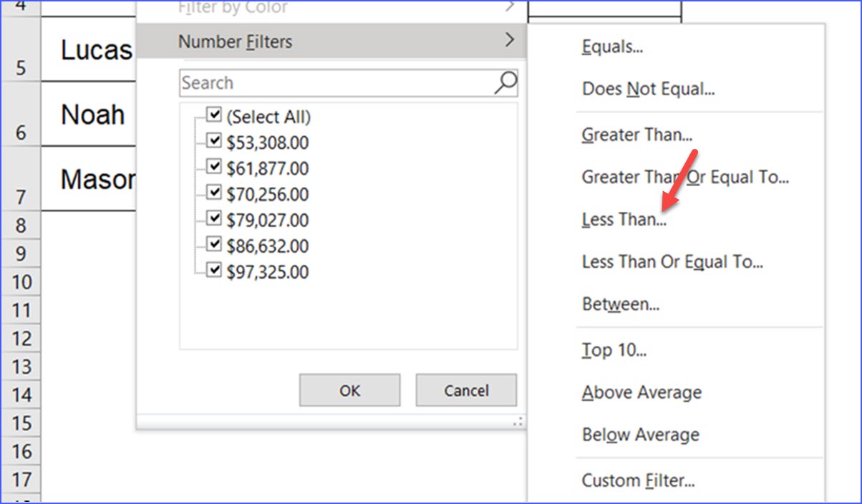The width and height of the screenshot is (862, 504).
Task: Pick the Between filter option
Action: click(x=619, y=304)
